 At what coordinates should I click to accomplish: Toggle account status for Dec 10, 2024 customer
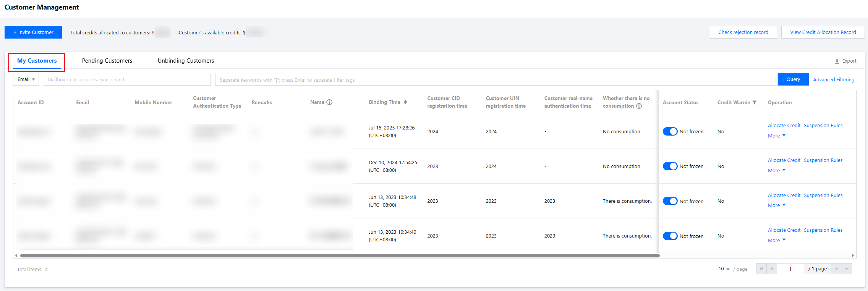[670, 166]
